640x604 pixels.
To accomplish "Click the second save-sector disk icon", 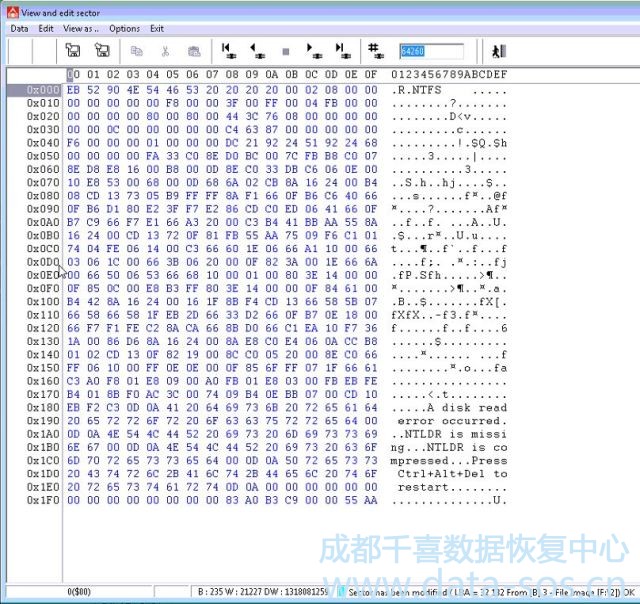I will coord(102,50).
